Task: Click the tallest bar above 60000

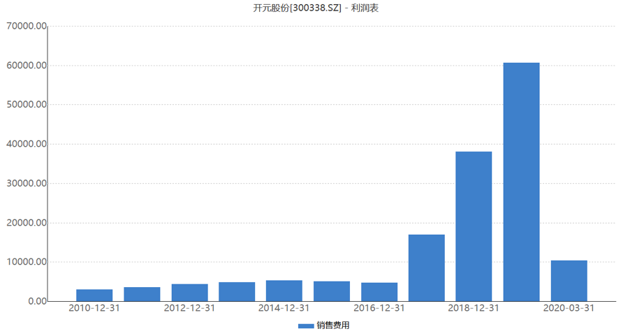Action: click(x=521, y=182)
